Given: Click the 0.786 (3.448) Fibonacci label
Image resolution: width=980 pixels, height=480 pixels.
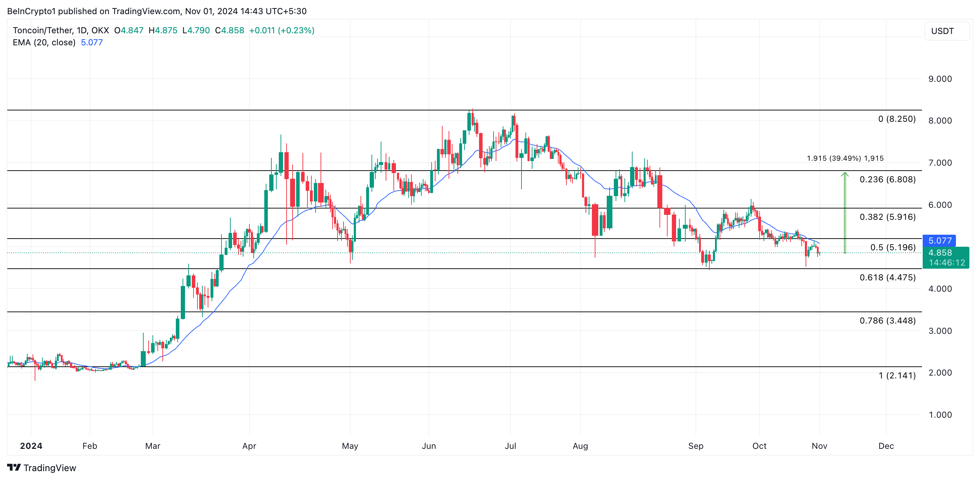Looking at the screenshot, I should 887,320.
